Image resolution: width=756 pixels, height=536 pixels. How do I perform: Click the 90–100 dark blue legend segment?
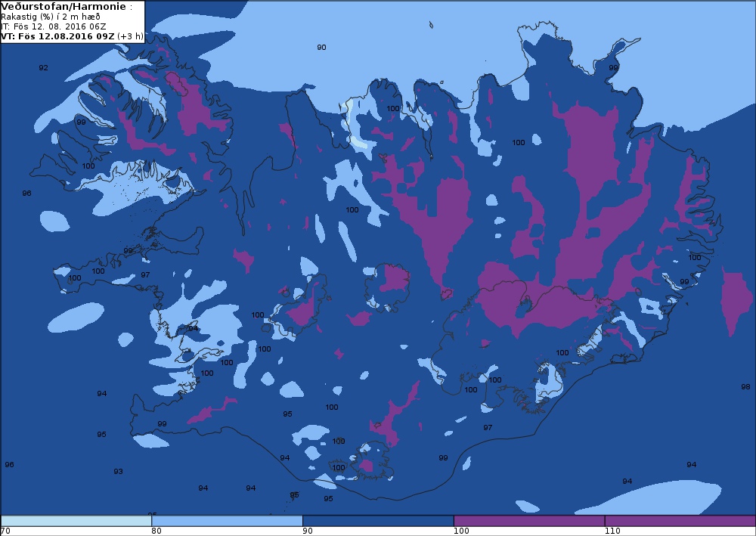tap(378, 521)
